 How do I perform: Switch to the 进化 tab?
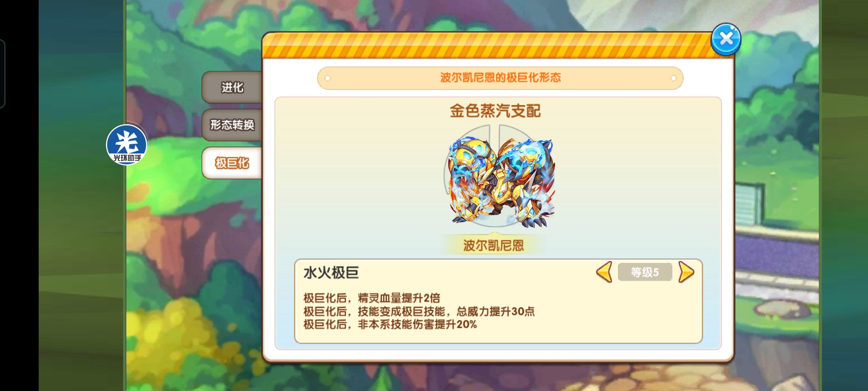click(x=232, y=87)
